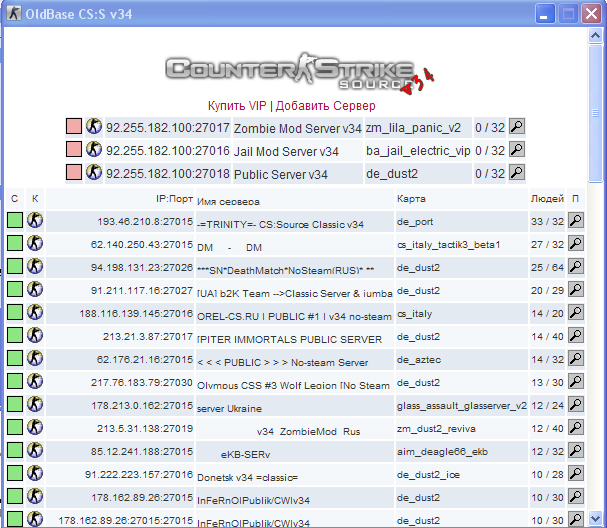Open magnifier for b2K Team server row
The image size is (607, 528).
(576, 290)
